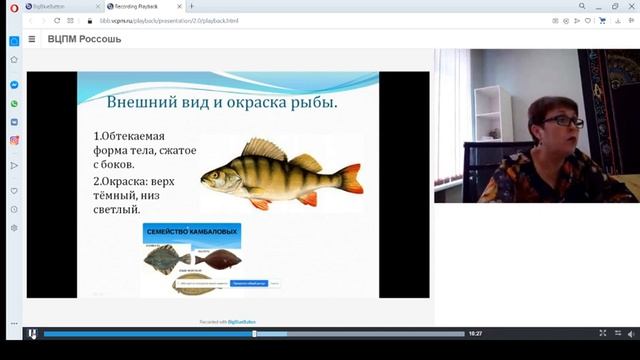Click the presenter webcam video

[537, 126]
